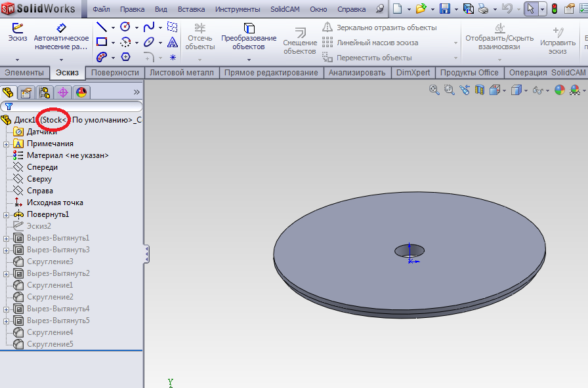Click the sketch Text tool icon
588x388 pixels.
[x=172, y=42]
